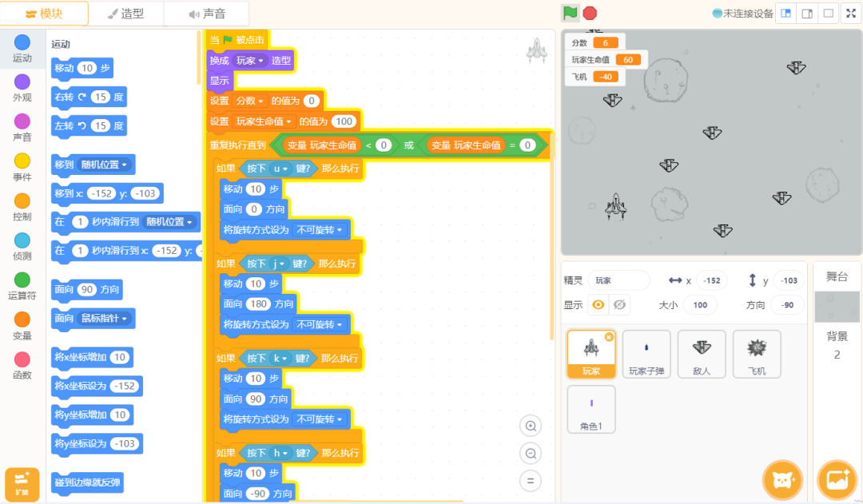Select the 事件 events category
Screen dimensions: 863x504
22,167
